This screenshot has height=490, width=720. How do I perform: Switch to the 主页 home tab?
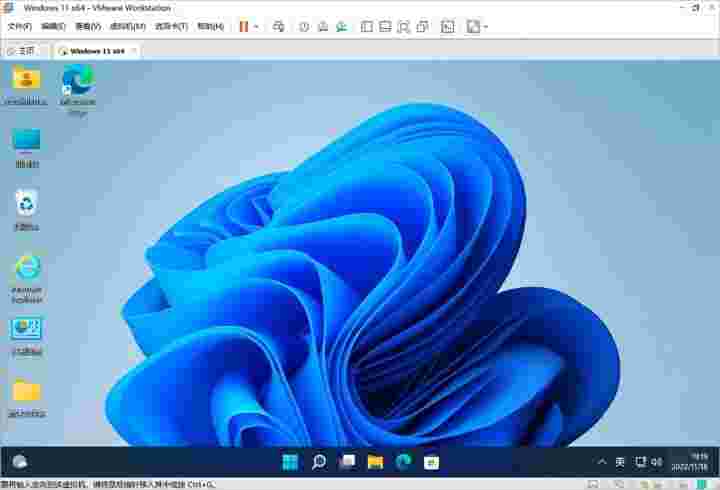coord(22,50)
